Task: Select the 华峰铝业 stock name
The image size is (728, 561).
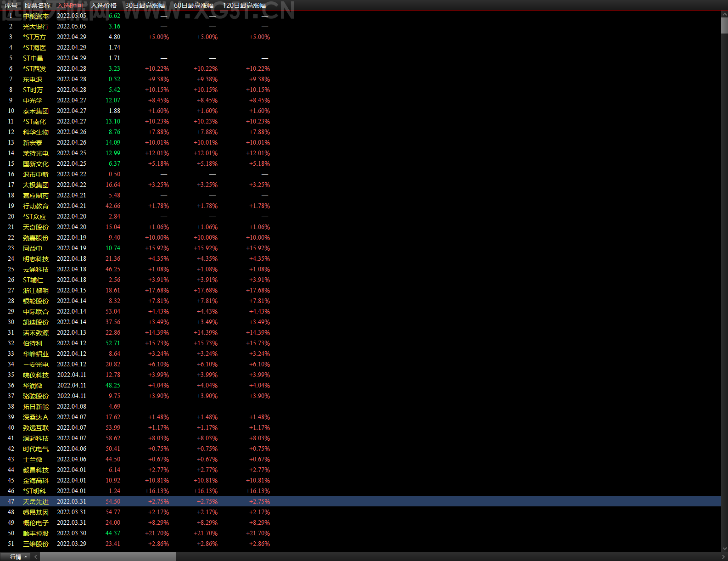Action: point(36,354)
